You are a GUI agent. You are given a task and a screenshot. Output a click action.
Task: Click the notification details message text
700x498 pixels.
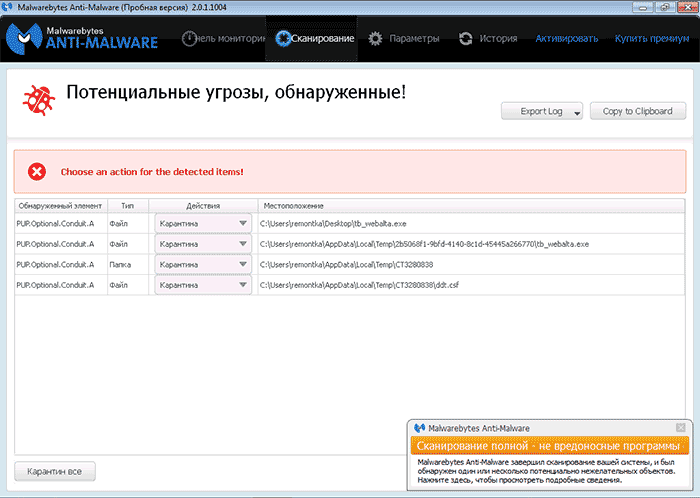[546, 471]
